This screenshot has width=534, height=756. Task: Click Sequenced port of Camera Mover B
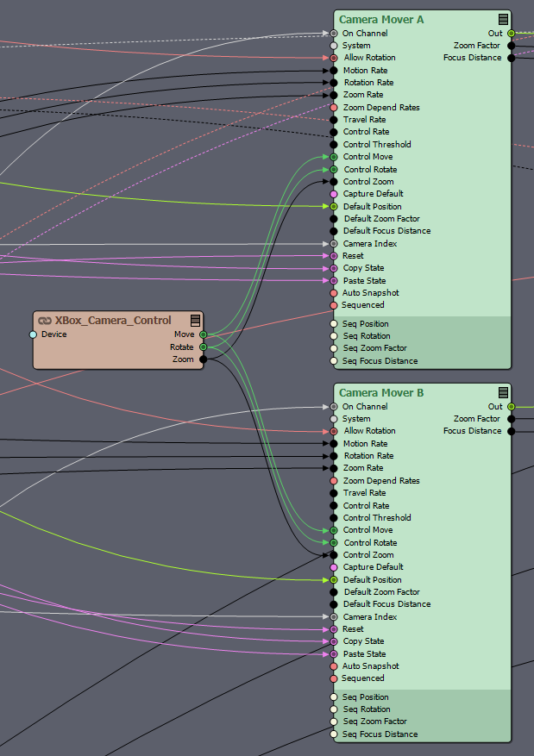point(333,679)
